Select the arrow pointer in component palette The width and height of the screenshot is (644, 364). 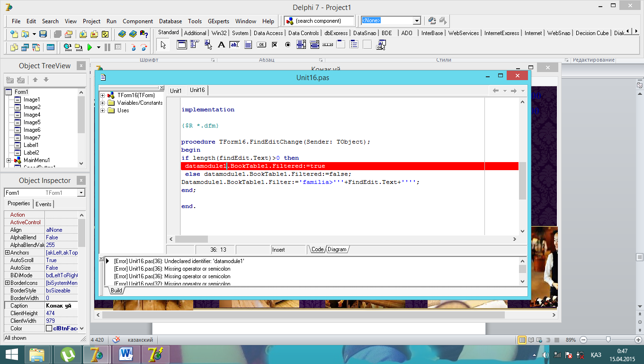[163, 45]
